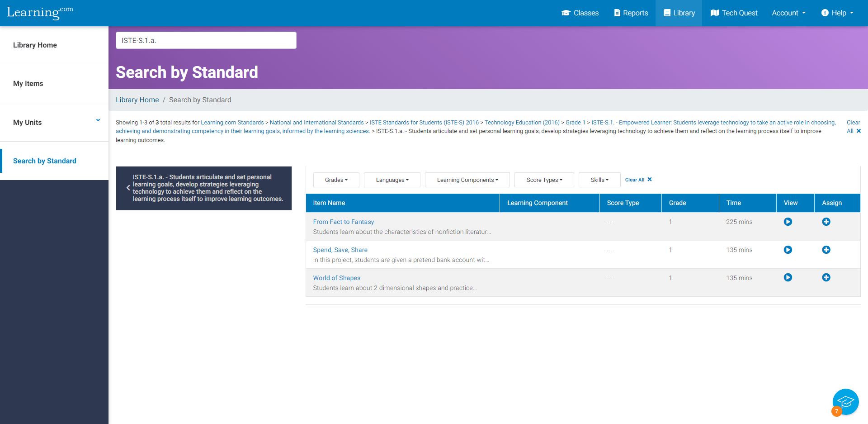
Task: Open the Grades filter dropdown
Action: click(x=335, y=180)
